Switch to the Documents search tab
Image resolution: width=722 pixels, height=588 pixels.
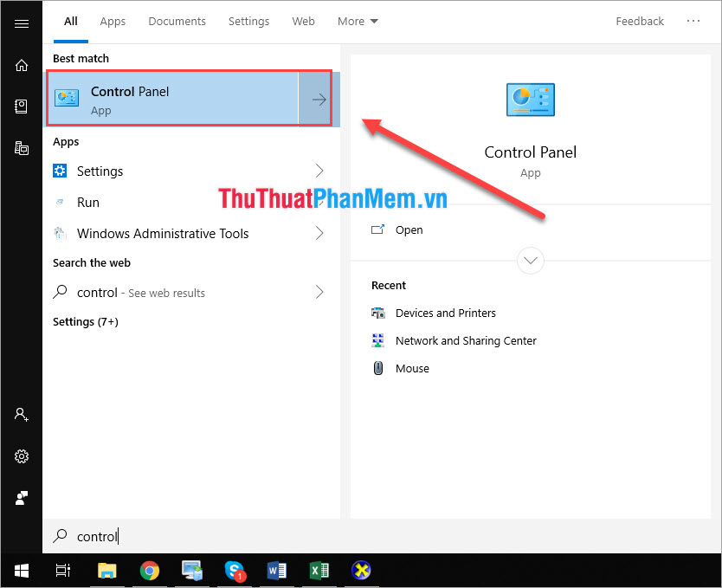pyautogui.click(x=177, y=22)
